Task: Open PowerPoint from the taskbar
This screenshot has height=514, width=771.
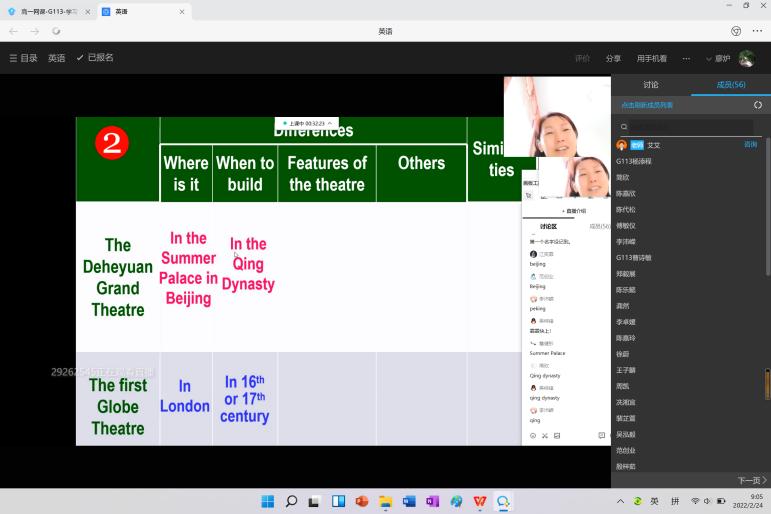Action: pyautogui.click(x=361, y=501)
